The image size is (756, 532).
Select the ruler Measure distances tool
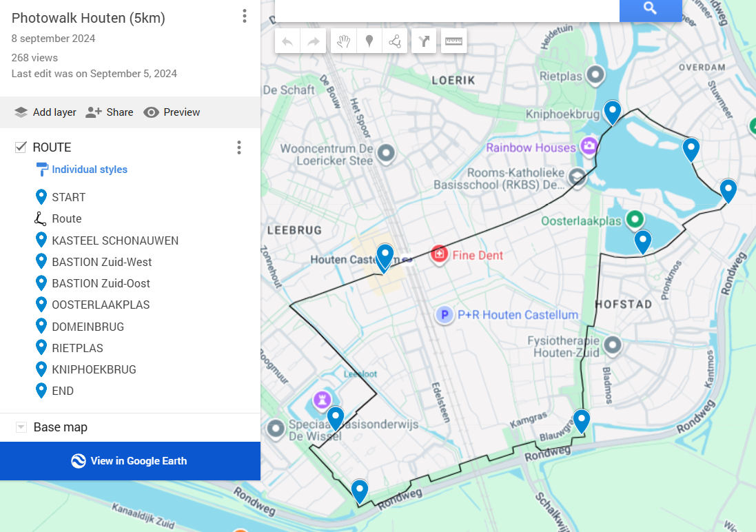point(453,41)
